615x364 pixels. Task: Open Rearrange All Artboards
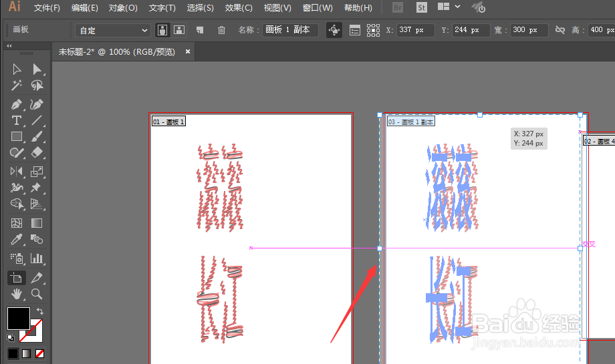coord(373,30)
